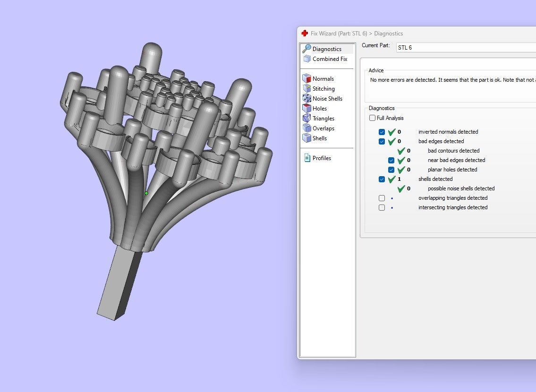Click the Profiles document icon
This screenshot has height=392, width=536.
tap(307, 158)
